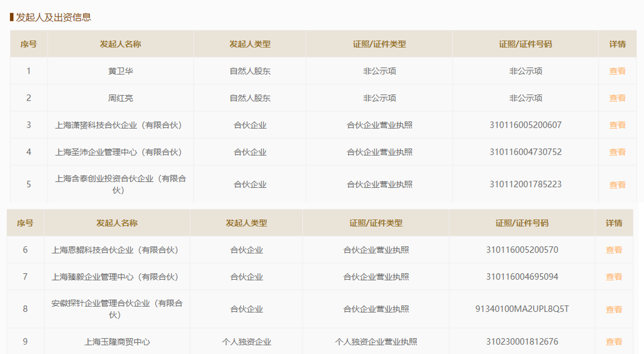点击证照/证件类型列表头
The width and height of the screenshot is (644, 354).
click(x=380, y=44)
